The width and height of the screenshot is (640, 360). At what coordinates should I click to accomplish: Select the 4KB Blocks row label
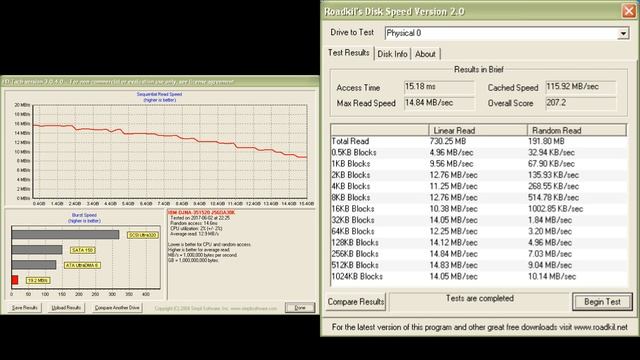coord(351,186)
